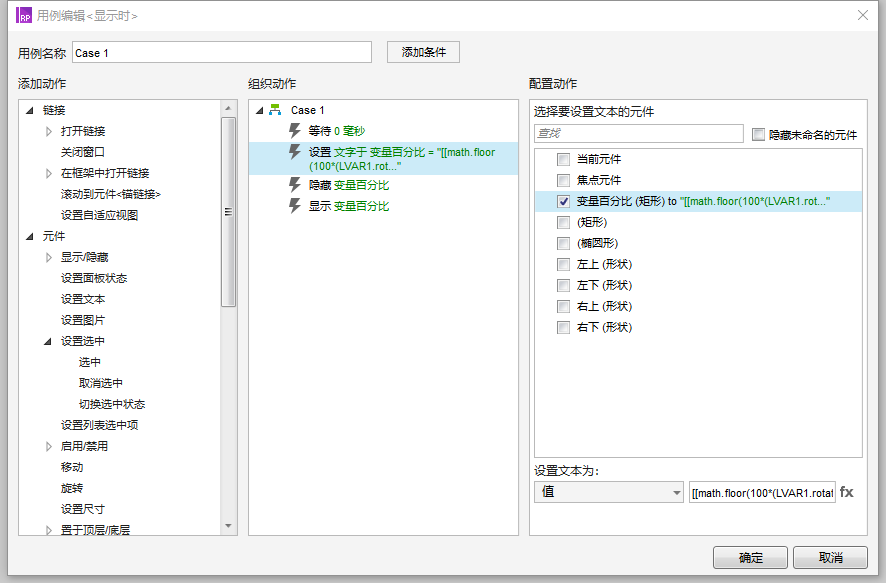886x583 pixels.
Task: Select the 设置文本 action
Action: point(82,299)
